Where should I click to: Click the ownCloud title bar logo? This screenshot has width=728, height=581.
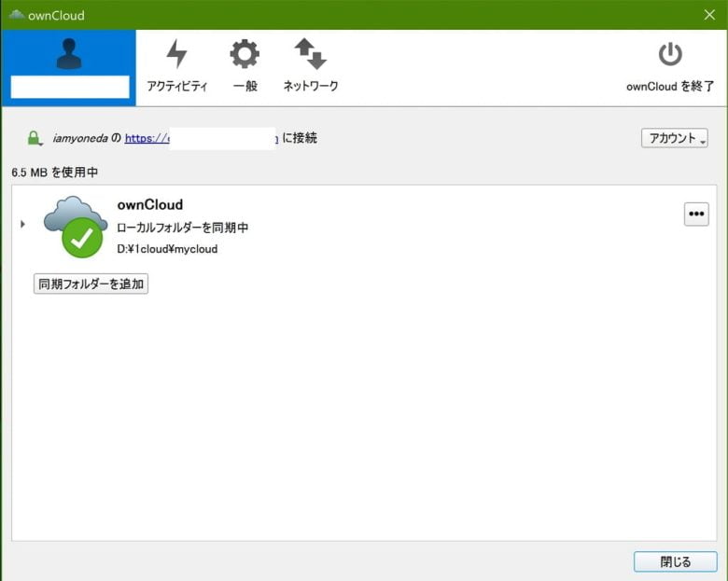17,15
